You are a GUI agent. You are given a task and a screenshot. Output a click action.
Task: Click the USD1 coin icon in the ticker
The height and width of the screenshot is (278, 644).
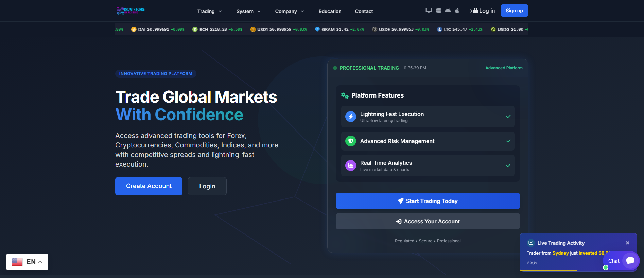pos(253,29)
